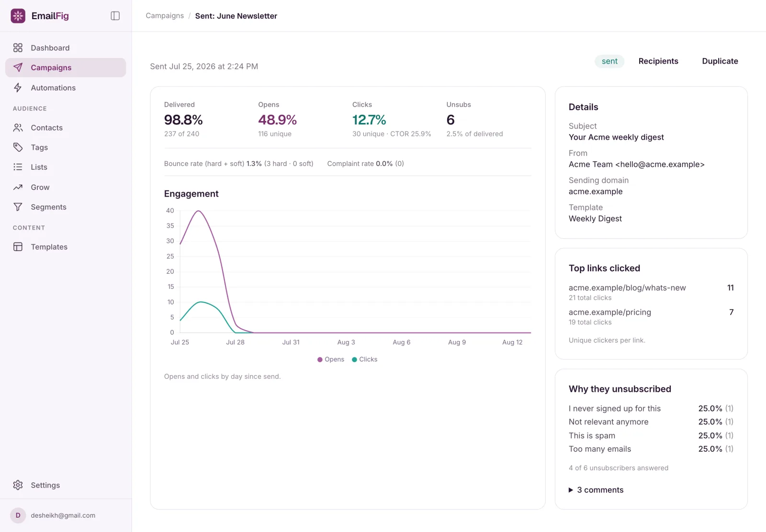The image size is (766, 532).
Task: Click the 'Bounce rate (hard + soft)' text
Action: tap(204, 164)
